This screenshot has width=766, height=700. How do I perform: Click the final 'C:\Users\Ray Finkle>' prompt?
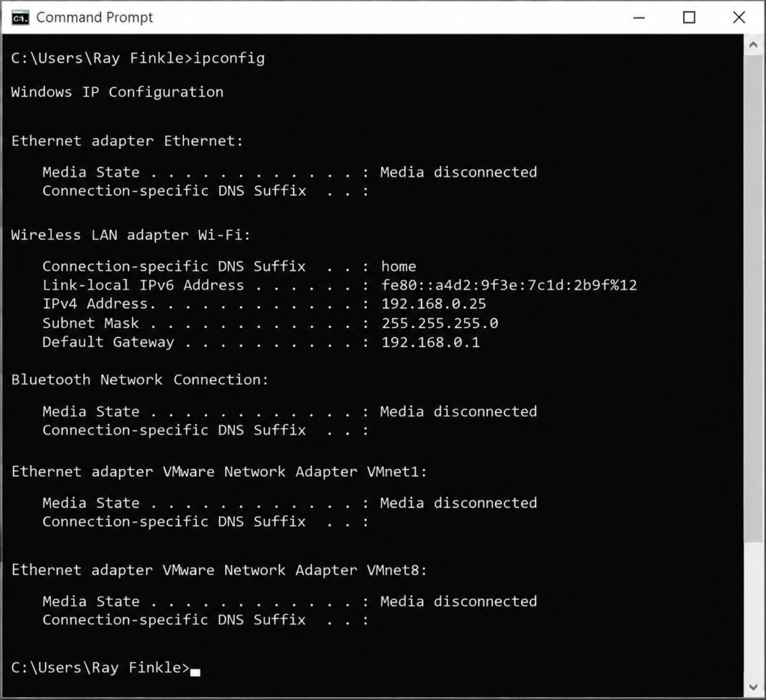pos(100,668)
